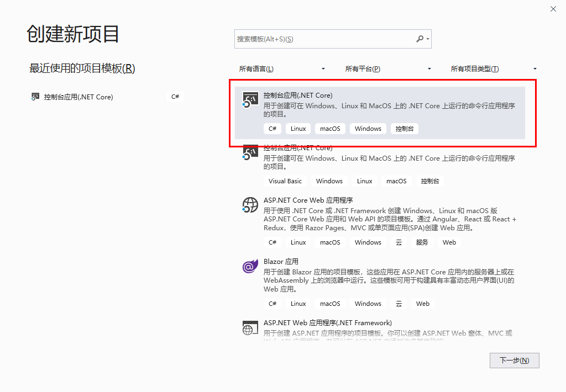This screenshot has width=566, height=392.
Task: Click the Windows tag on selected console template
Action: 368,129
